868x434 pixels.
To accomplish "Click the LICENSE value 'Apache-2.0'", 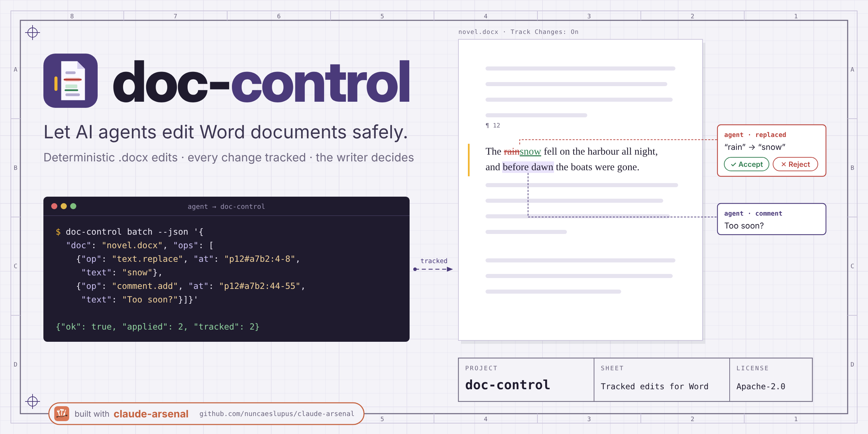I will tap(761, 387).
